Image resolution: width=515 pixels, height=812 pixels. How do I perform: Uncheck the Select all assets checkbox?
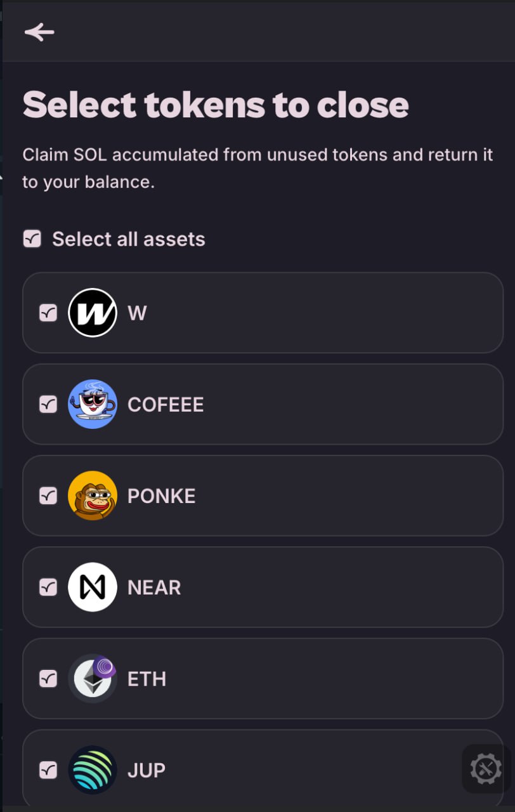point(32,239)
